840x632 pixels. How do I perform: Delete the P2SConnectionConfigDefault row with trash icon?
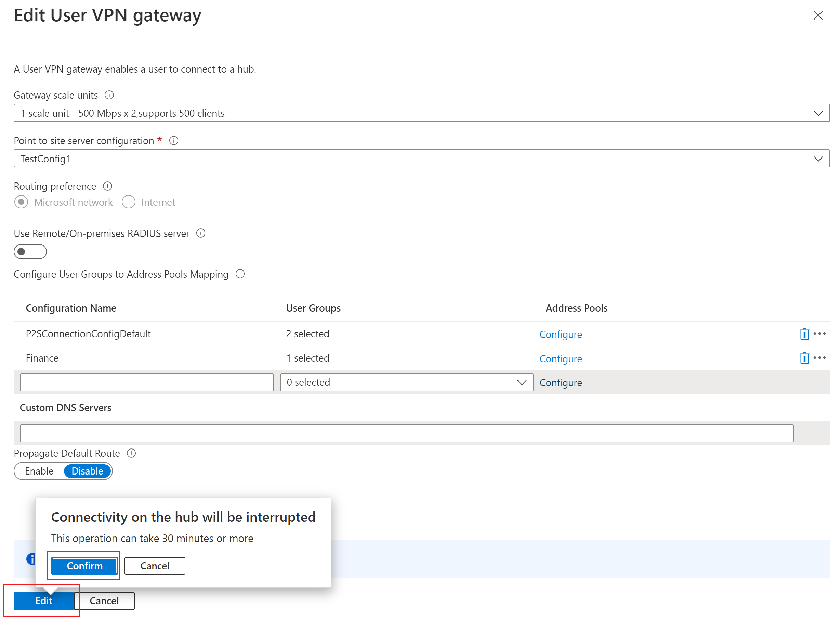point(804,334)
